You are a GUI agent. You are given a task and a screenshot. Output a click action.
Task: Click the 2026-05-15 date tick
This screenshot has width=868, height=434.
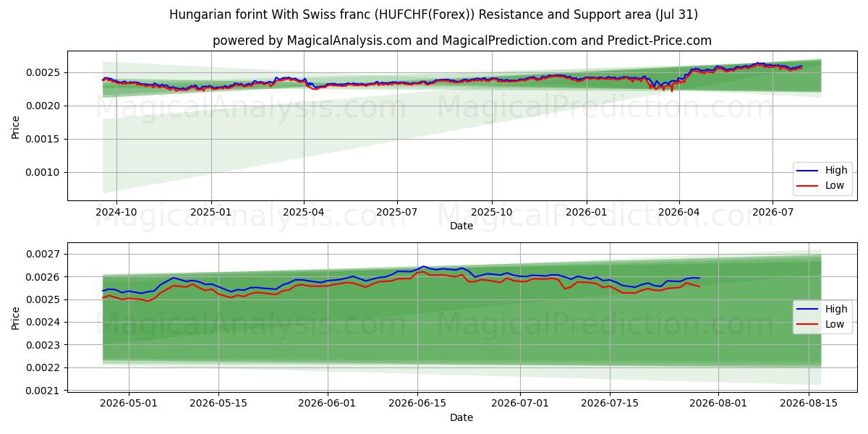pos(218,404)
